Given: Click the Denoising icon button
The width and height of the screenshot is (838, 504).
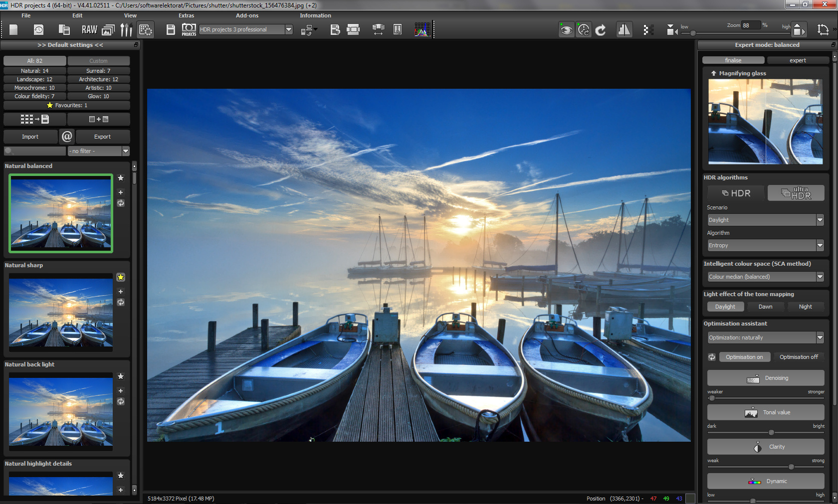Looking at the screenshot, I should click(x=766, y=378).
